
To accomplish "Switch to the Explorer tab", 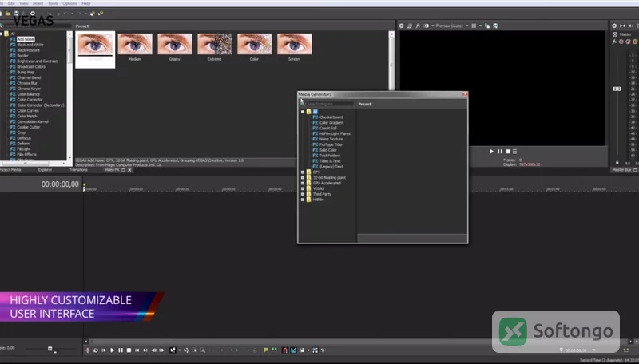I will click(45, 170).
